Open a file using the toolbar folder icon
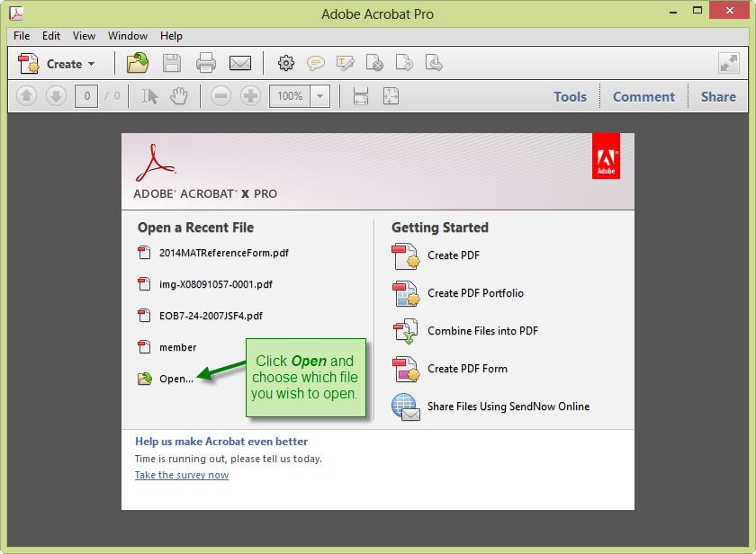756x554 pixels. (138, 63)
